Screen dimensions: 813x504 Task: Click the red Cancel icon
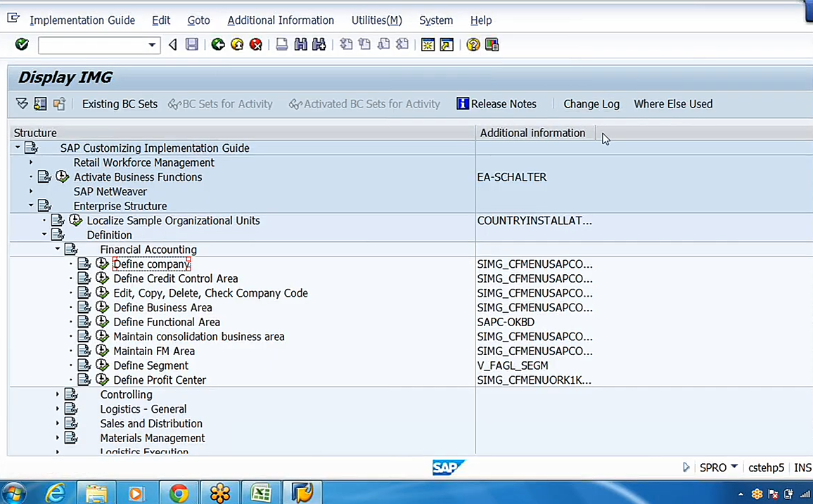255,44
